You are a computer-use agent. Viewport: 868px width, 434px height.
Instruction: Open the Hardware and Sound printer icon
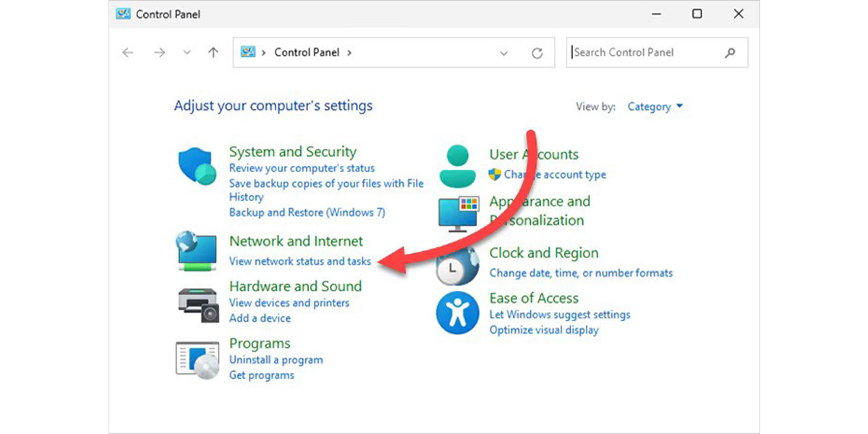coord(198,304)
